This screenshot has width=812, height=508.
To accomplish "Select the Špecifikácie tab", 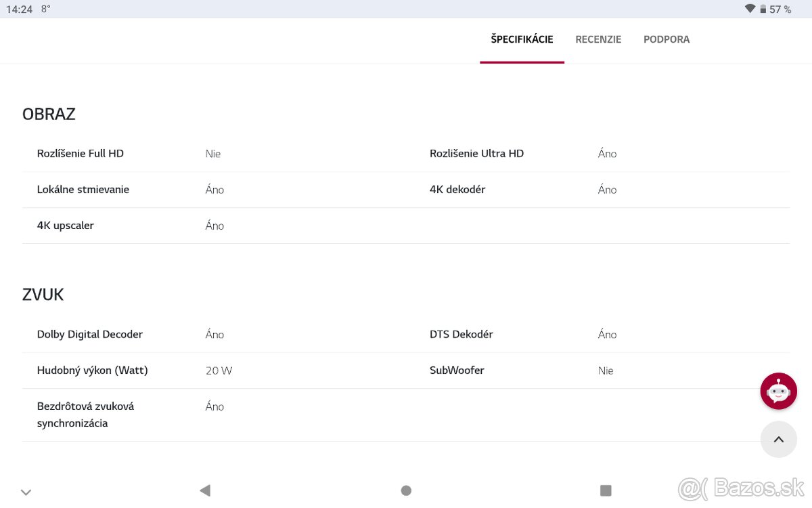I will pos(522,39).
